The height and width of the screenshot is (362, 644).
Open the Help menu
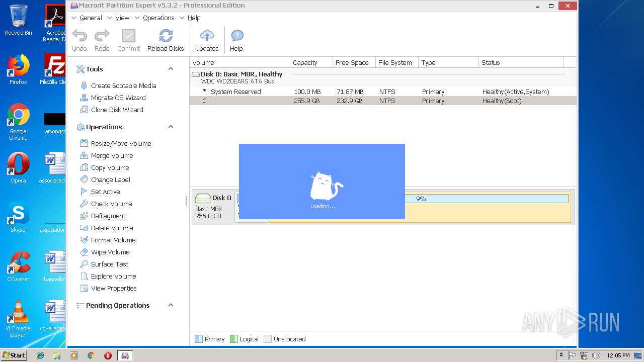tap(194, 18)
